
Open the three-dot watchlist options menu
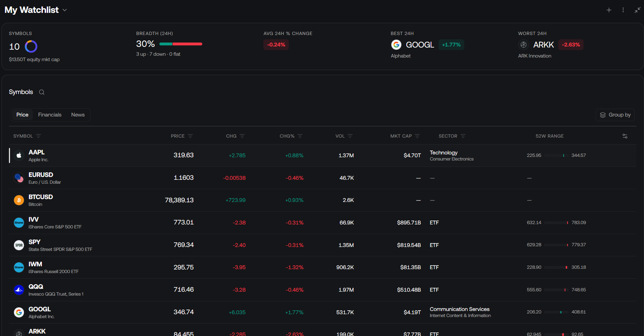[623, 10]
